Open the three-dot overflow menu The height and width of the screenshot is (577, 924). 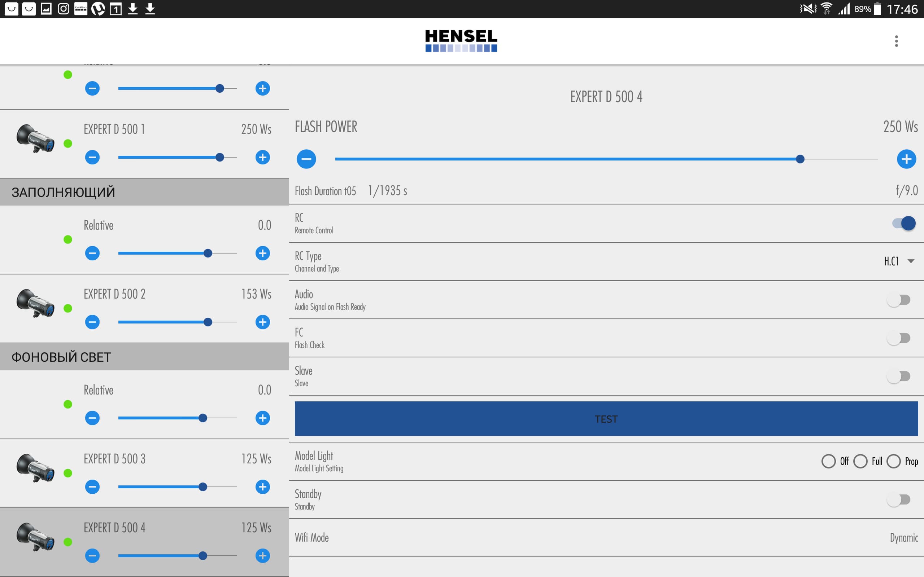coord(896,41)
